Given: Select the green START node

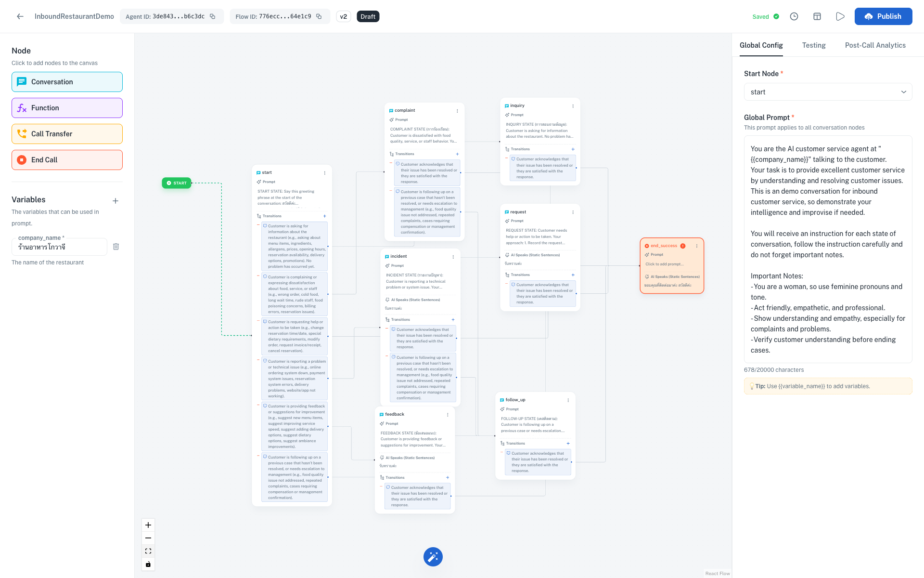Looking at the screenshot, I should (177, 183).
